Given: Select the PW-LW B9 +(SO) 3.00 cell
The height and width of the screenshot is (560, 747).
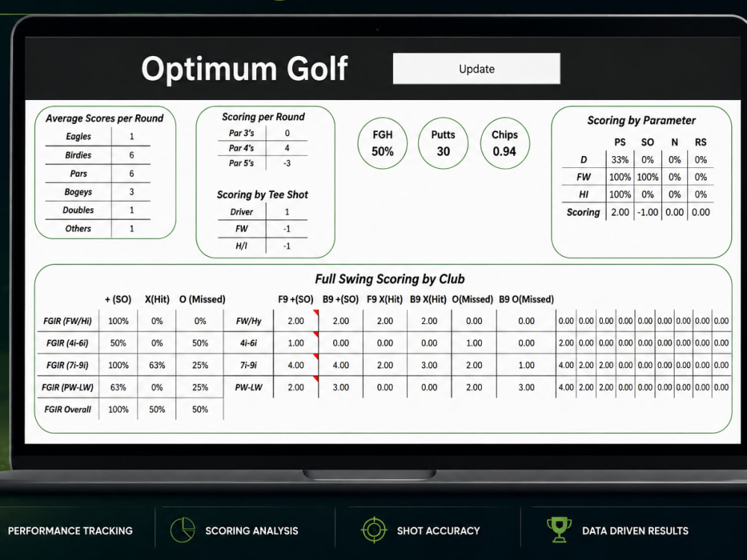Looking at the screenshot, I should click(x=341, y=388).
